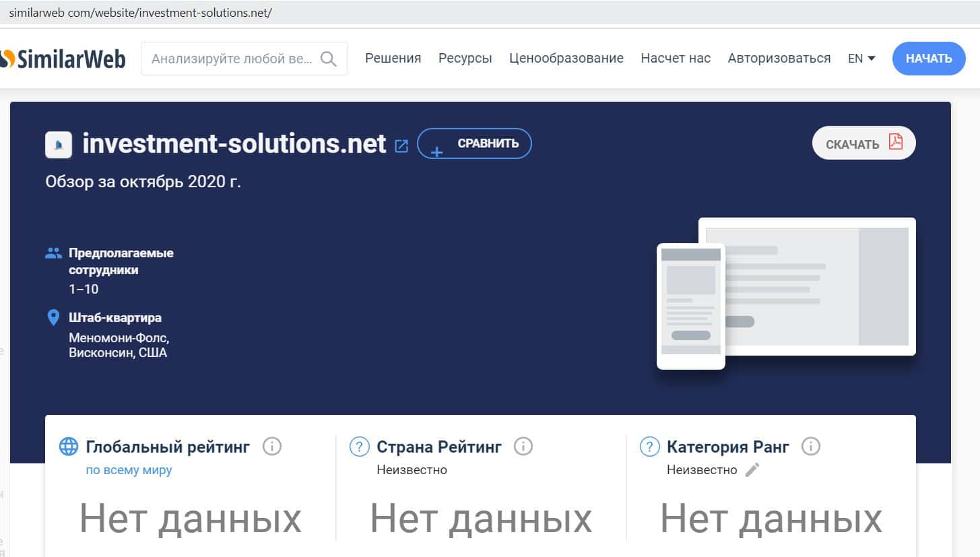
Task: Click the Страна Рейтинг heading
Action: [439, 447]
